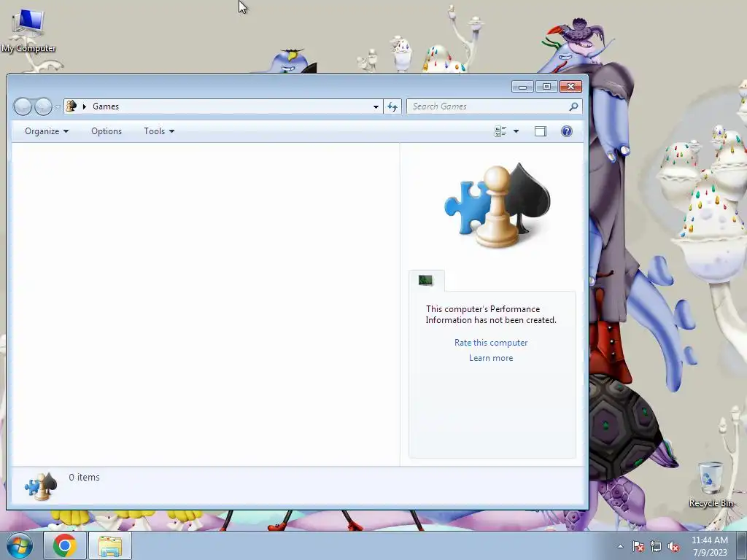Viewport: 747px width, 560px height.
Task: Toggle the preview pane button
Action: click(541, 131)
